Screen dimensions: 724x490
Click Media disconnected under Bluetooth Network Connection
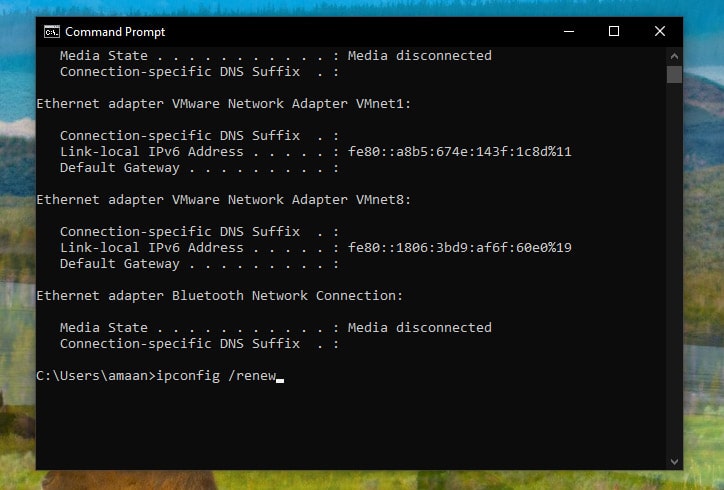click(x=420, y=327)
